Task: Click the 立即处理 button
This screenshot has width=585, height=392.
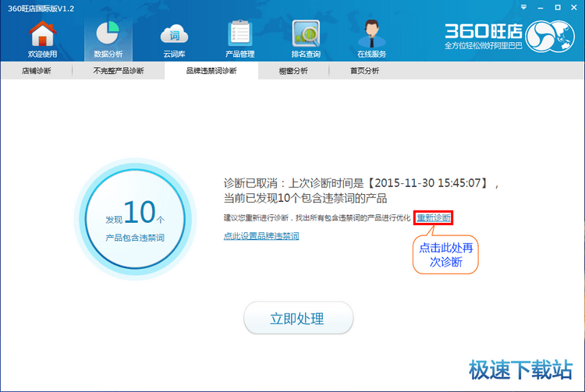Action: 299,318
